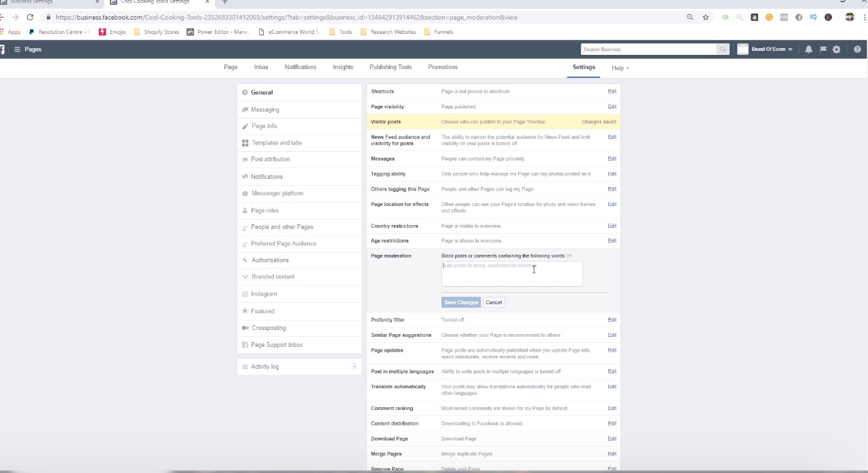Open the Promotions tab
The width and height of the screenshot is (868, 473).
point(443,67)
